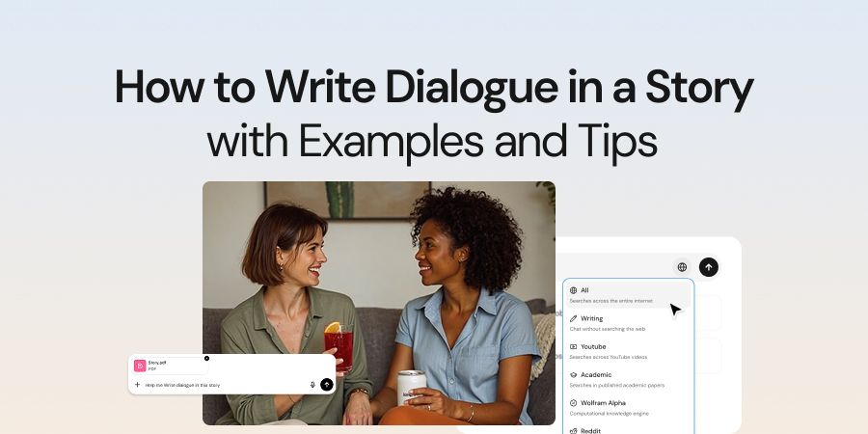
Task: Select the 'All' search option
Action: [628, 295]
